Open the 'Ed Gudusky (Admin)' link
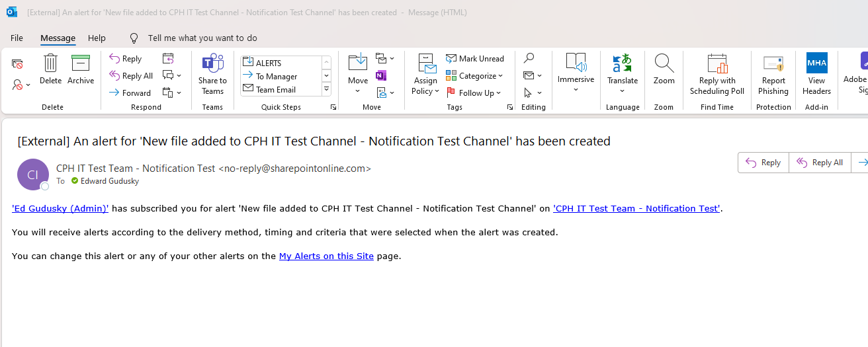 (x=60, y=208)
